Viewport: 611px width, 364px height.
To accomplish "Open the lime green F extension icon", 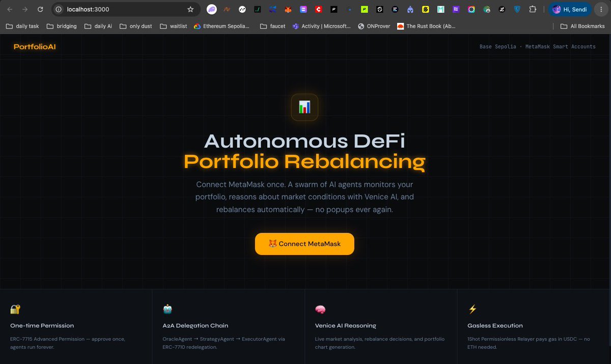I will click(x=365, y=9).
